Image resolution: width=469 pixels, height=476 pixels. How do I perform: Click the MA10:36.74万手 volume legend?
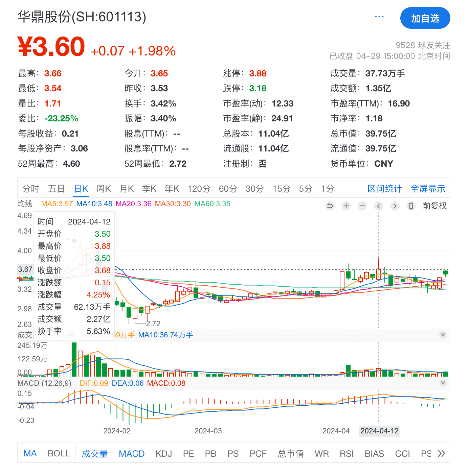tap(165, 335)
